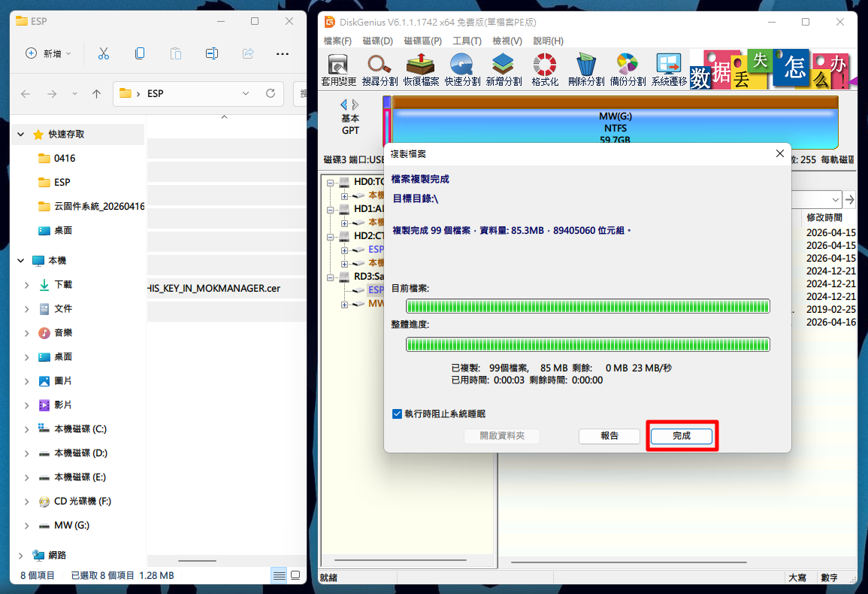Click the 格式化 toolbar icon
868x594 pixels.
click(x=545, y=70)
